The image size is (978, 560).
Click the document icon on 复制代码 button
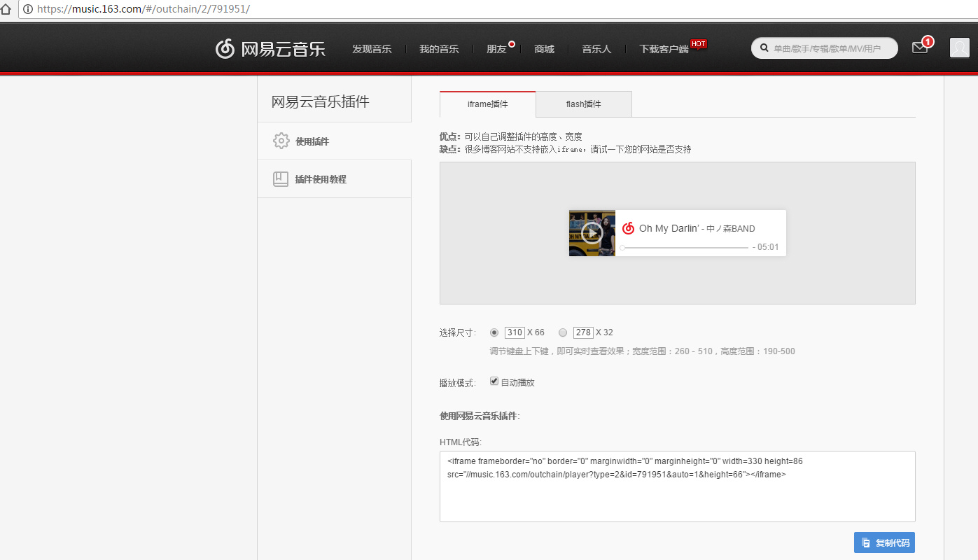(x=866, y=542)
